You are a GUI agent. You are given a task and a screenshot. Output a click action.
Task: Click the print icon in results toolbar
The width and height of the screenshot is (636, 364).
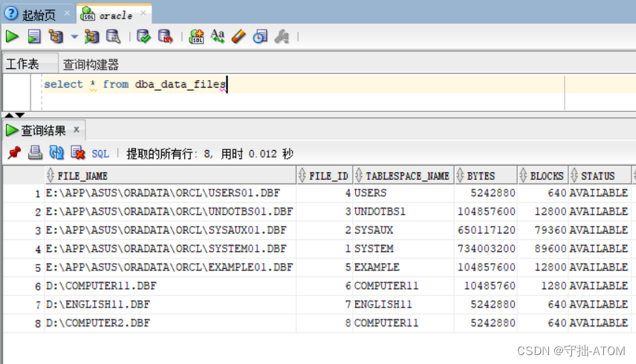pyautogui.click(x=35, y=153)
